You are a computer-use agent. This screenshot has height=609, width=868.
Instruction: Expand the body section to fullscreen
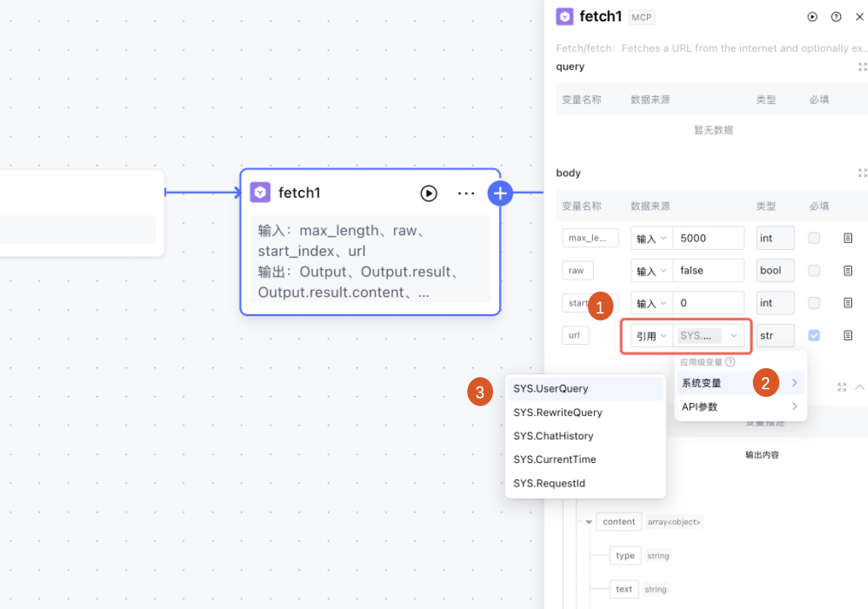[862, 173]
